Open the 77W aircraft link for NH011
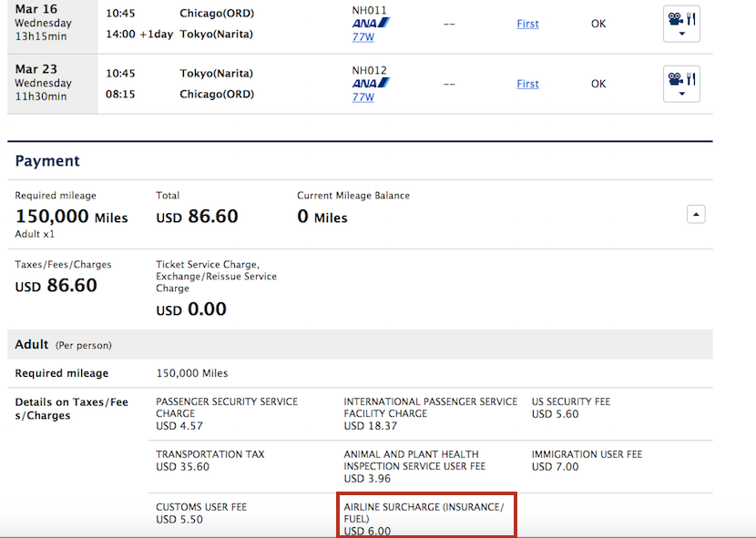This screenshot has width=756, height=538. coord(363,37)
